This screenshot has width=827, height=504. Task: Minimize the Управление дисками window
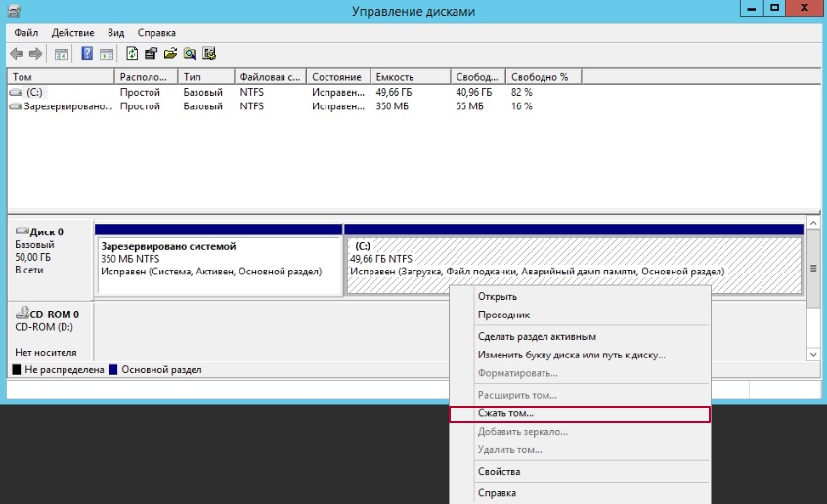(x=752, y=8)
